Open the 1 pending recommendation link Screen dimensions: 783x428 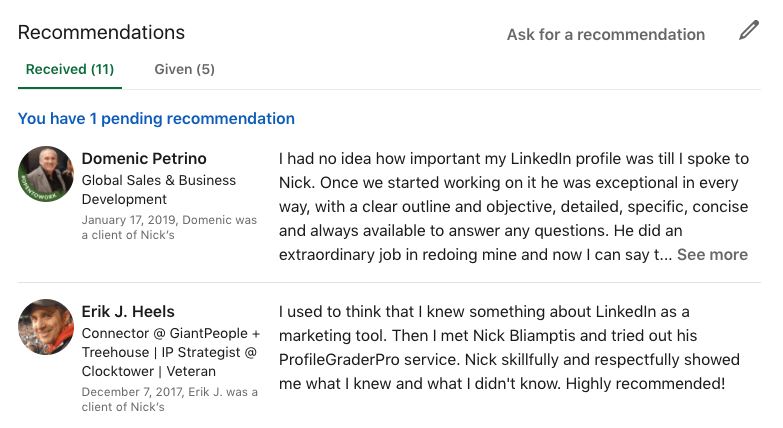point(156,119)
